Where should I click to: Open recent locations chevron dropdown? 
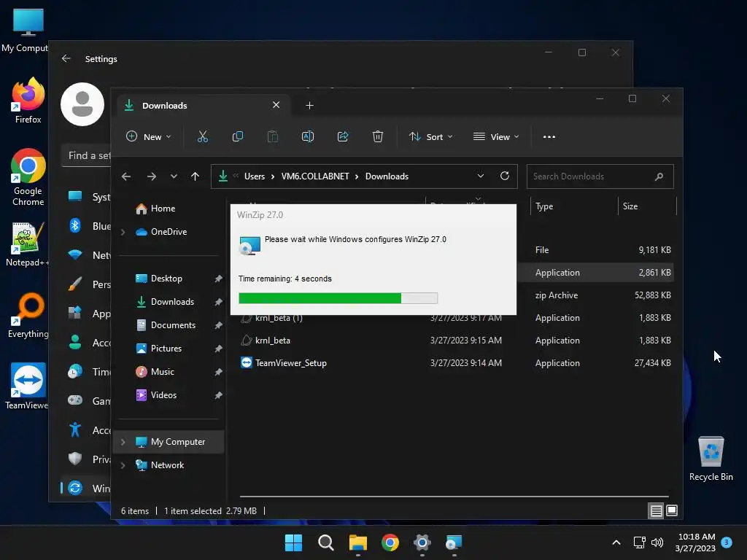pos(174,176)
